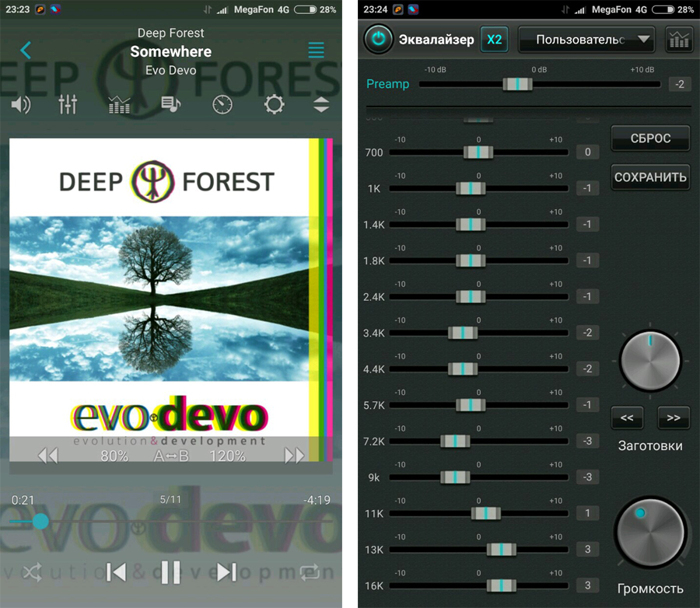The image size is (700, 608).
Task: Pause the current track
Action: [x=170, y=572]
